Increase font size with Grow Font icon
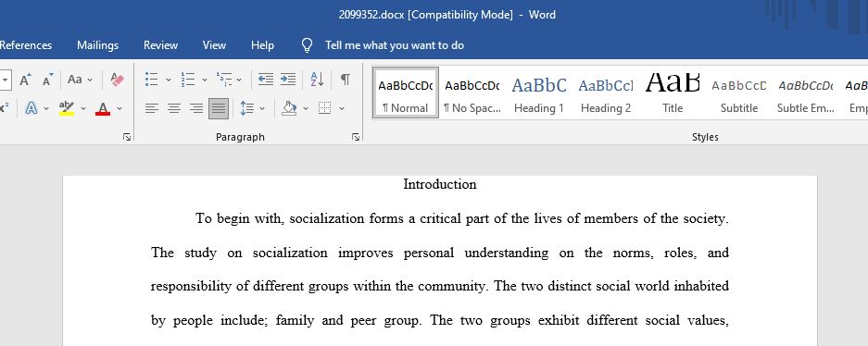Image resolution: width=868 pixels, height=346 pixels. point(25,80)
